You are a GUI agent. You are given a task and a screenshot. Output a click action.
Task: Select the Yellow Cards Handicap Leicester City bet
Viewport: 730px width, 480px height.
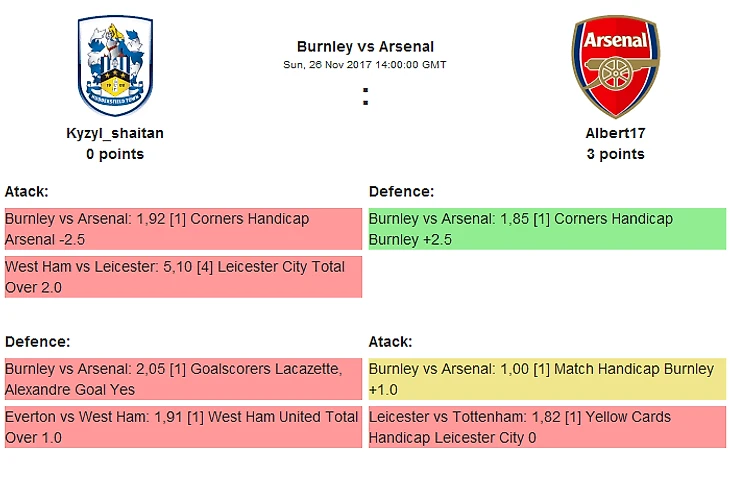[547, 427]
